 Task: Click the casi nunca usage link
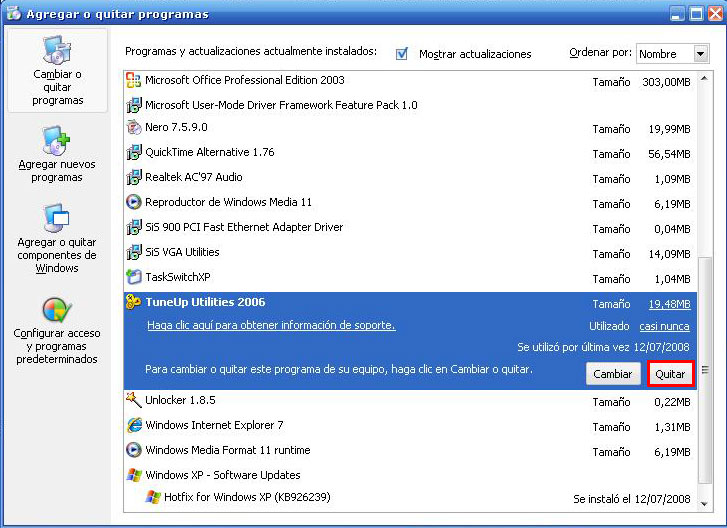click(664, 326)
